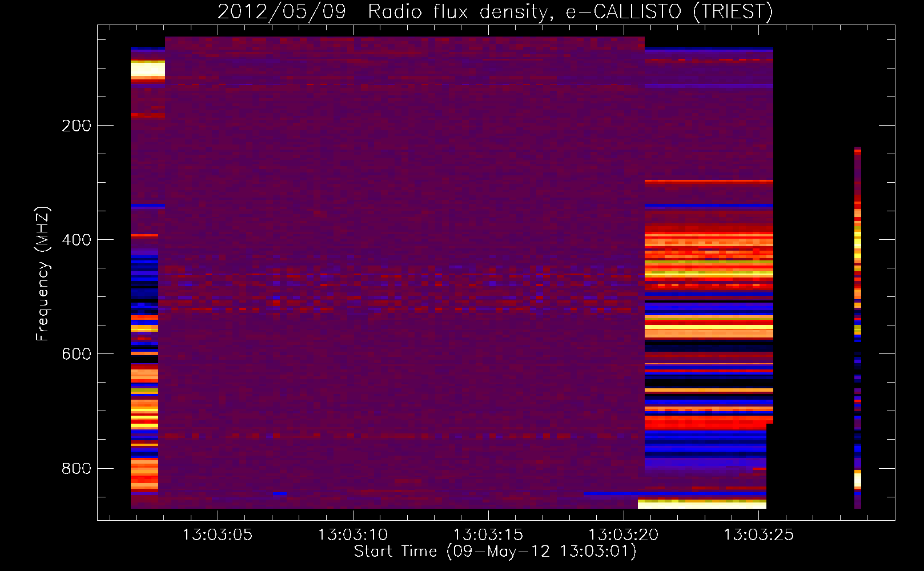Screen dimensions: 924x571
Task: Click the 'Frequency (MHZ)' axis label
Action: pos(43,274)
